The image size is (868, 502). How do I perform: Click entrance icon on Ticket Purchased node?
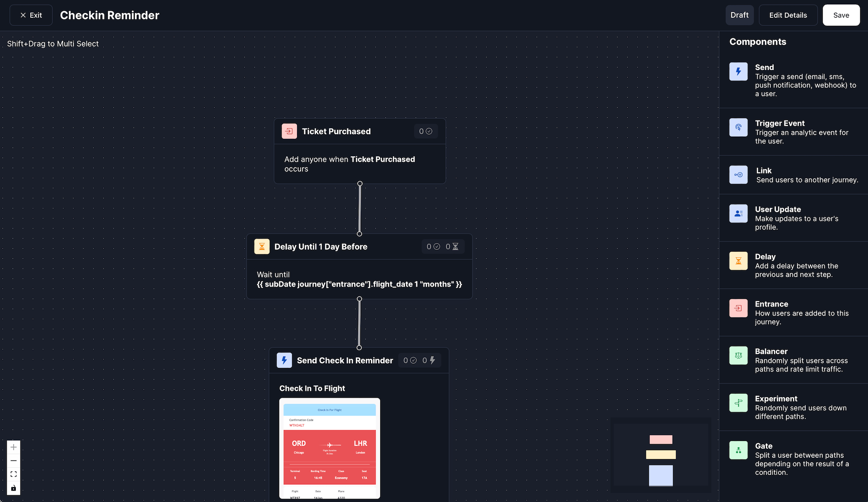(289, 131)
